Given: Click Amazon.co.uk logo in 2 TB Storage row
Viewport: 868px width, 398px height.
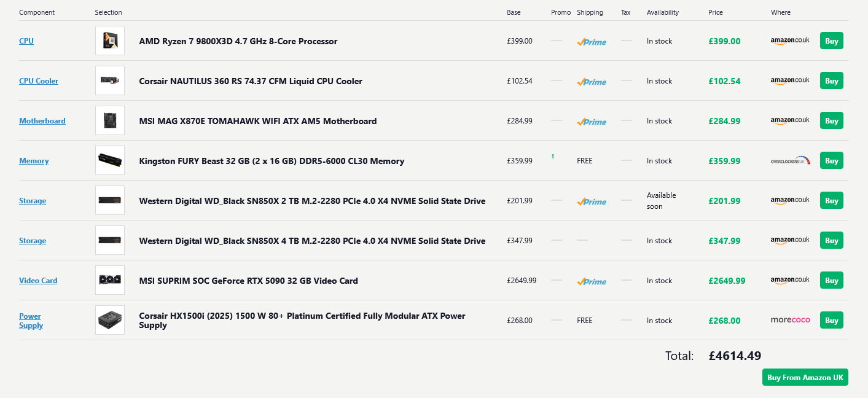Looking at the screenshot, I should pyautogui.click(x=790, y=200).
